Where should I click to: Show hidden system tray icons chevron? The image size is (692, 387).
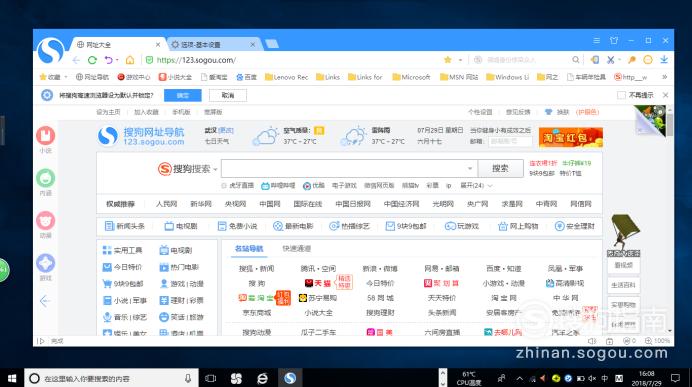pyautogui.click(x=520, y=378)
